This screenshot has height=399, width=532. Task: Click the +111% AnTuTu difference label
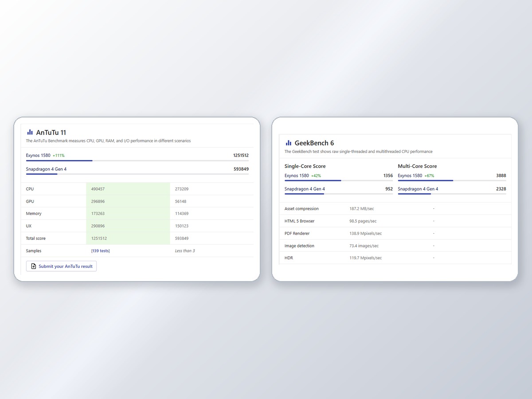click(59, 156)
